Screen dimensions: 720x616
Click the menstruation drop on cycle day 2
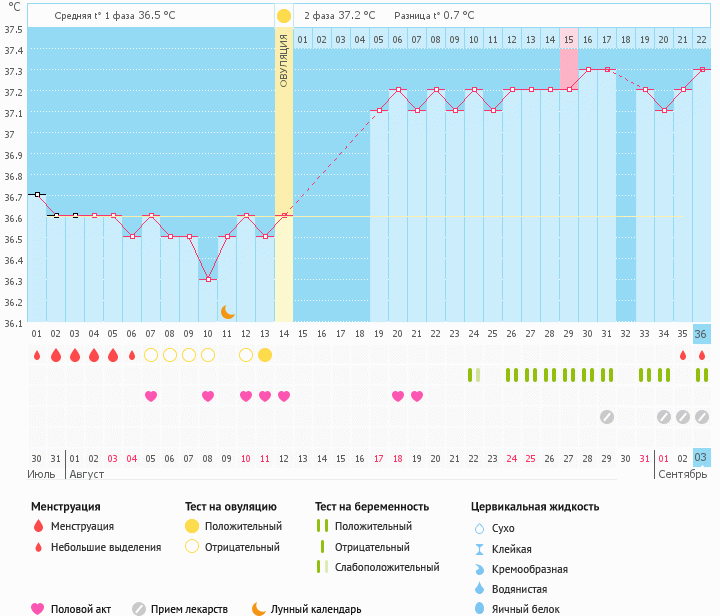[56, 355]
